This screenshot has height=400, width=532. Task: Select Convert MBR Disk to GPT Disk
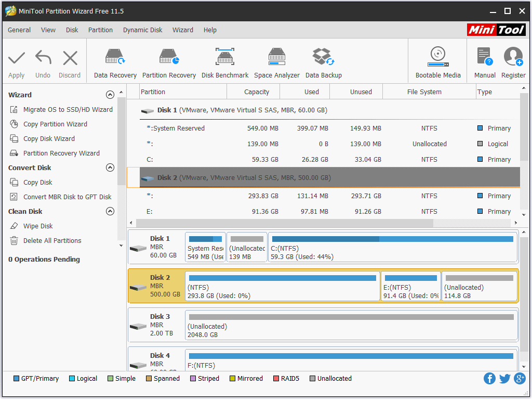coord(67,197)
